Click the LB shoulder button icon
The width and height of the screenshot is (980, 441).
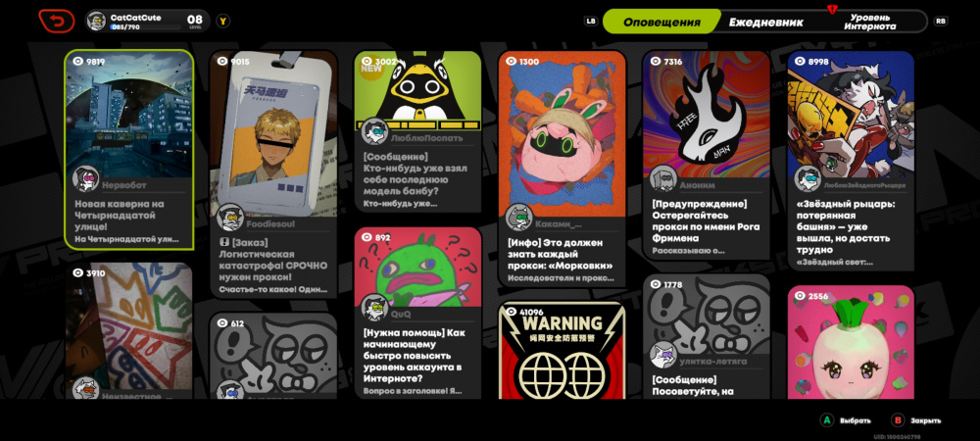(591, 22)
